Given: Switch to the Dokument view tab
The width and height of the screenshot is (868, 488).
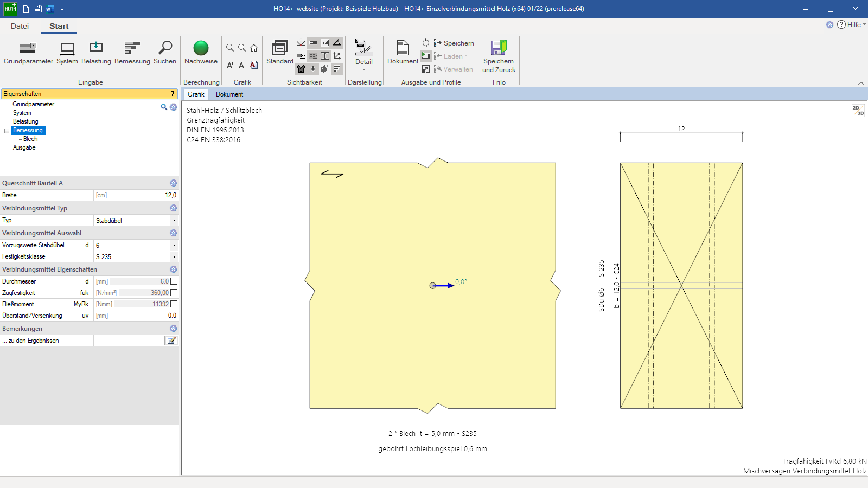Looking at the screenshot, I should (x=229, y=94).
